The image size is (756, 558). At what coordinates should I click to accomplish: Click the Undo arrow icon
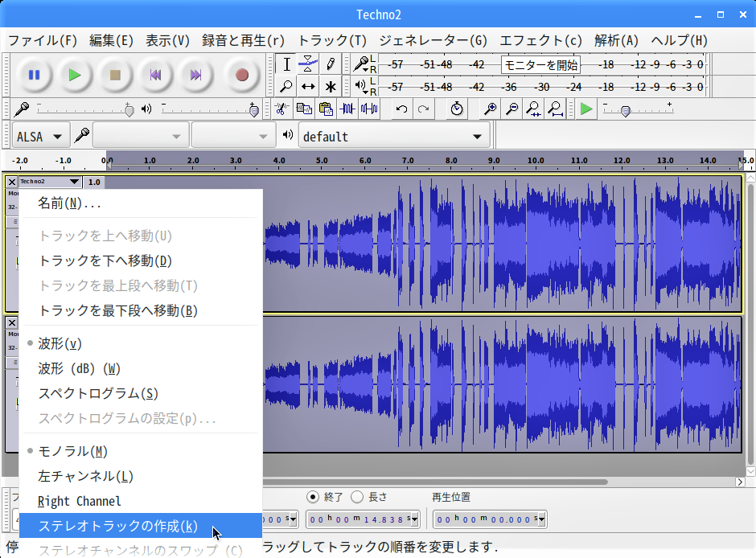coord(401,109)
